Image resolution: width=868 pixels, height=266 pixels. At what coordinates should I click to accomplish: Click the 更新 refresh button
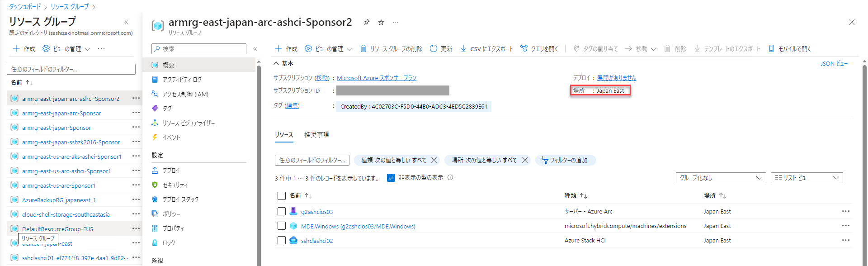pyautogui.click(x=441, y=49)
